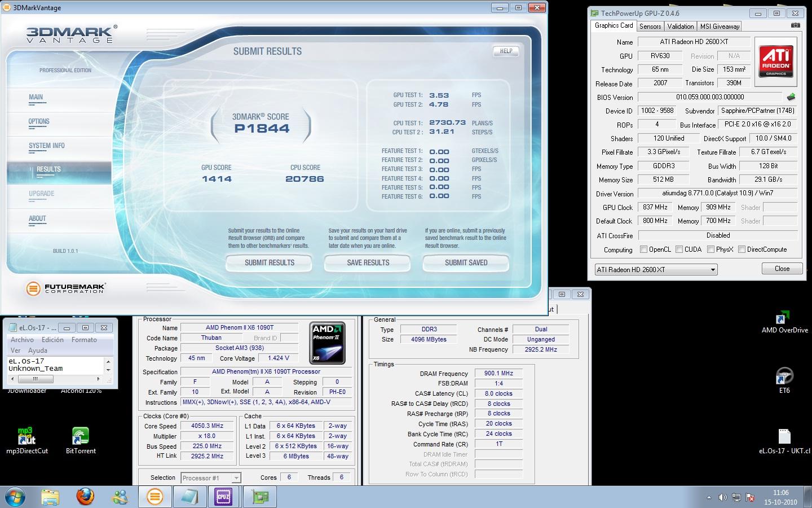Open AMD OverDrive desktop shortcut
The width and height of the screenshot is (812, 508).
point(784,322)
